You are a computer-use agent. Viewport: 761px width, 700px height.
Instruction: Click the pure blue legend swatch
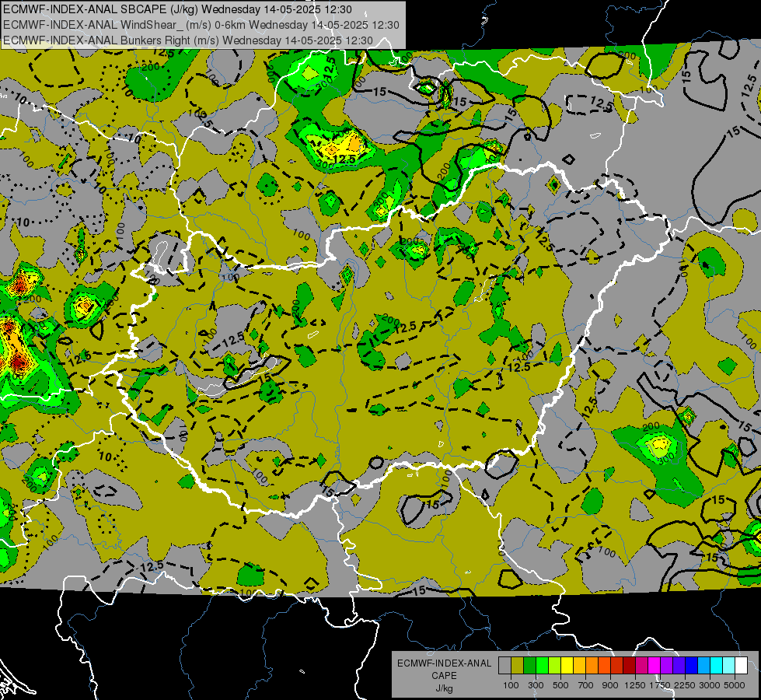(692, 666)
